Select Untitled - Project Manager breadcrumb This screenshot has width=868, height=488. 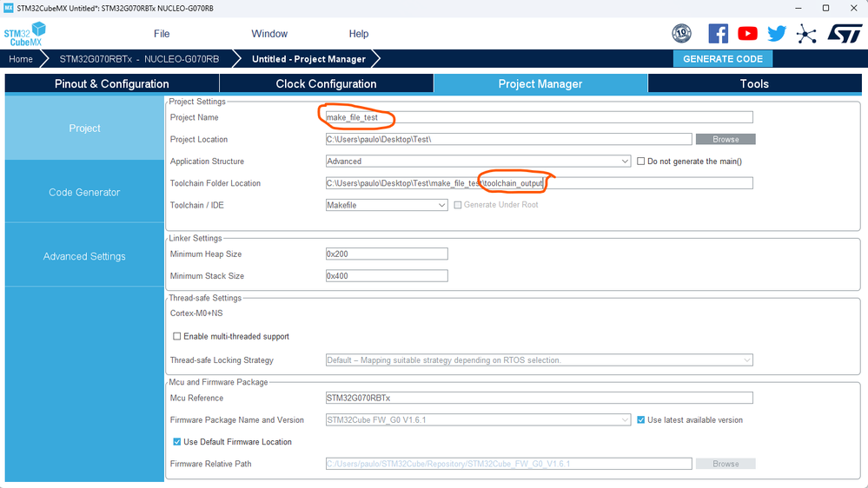pos(308,59)
